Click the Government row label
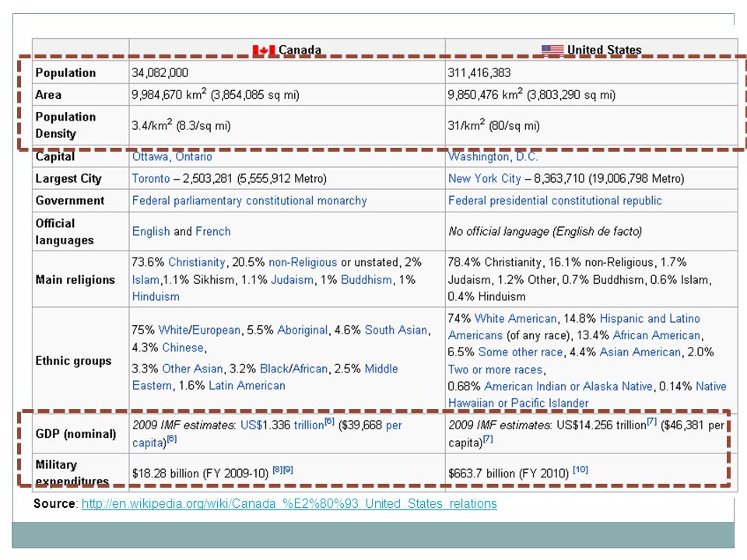The image size is (747, 560). tap(70, 201)
